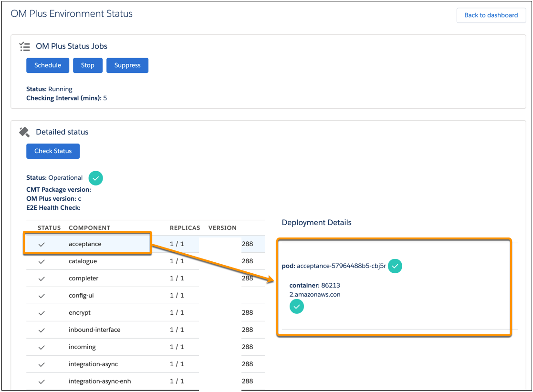Viewport: 533px width, 392px height.
Task: Click Checking Interval (mins): 5 text
Action: pyautogui.click(x=67, y=98)
